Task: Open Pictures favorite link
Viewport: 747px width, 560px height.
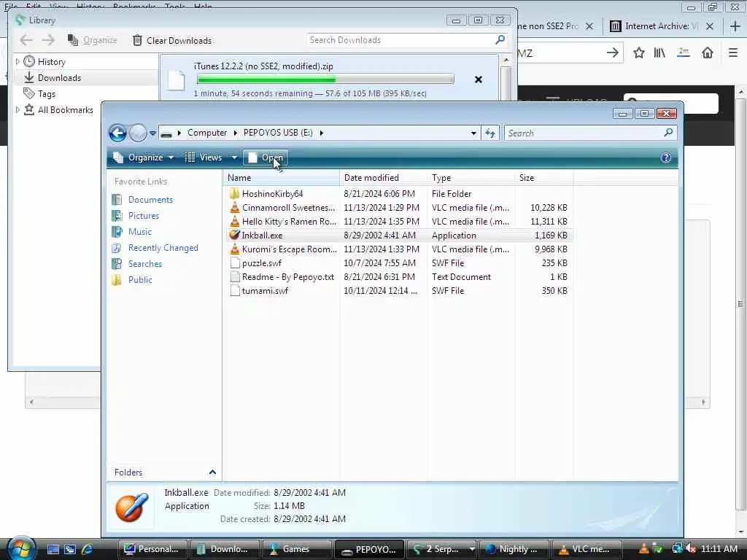Action: [x=144, y=216]
